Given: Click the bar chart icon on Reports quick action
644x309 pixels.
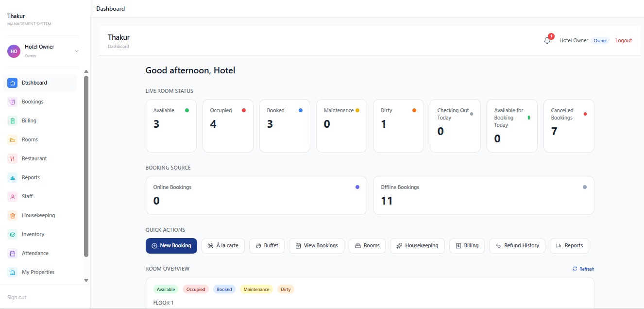Looking at the screenshot, I should click(559, 246).
